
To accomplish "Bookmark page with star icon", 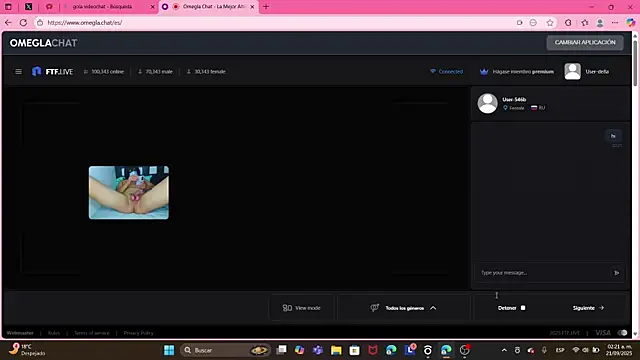I will (x=550, y=22).
